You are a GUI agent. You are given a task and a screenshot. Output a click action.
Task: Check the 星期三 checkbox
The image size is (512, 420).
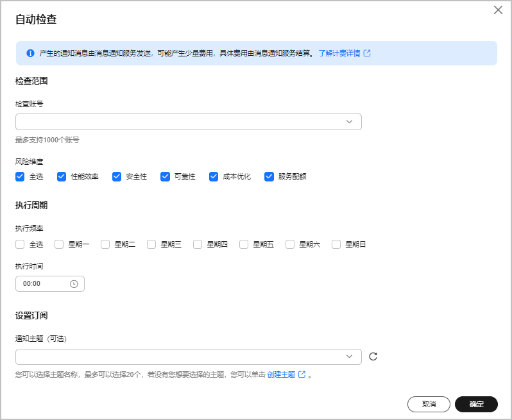point(151,244)
